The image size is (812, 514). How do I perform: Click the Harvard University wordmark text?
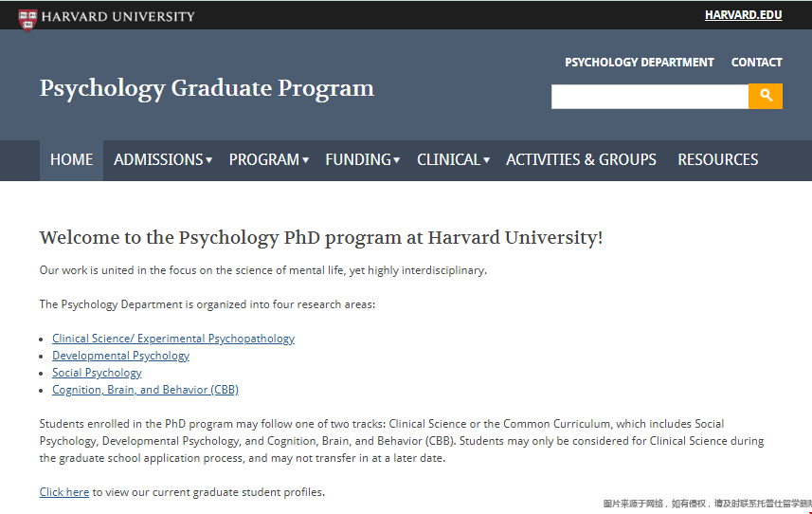[118, 16]
